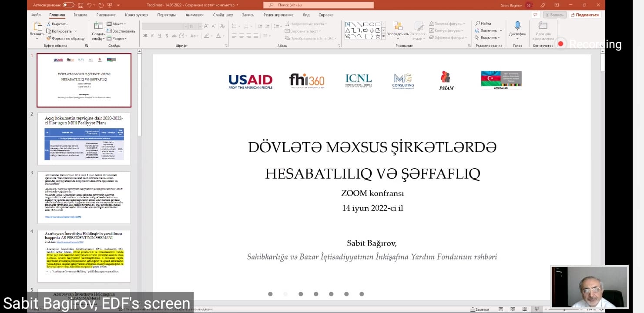The height and width of the screenshot is (313, 644).
Task: Click Создать слайд new slide icon
Action: coord(98,26)
